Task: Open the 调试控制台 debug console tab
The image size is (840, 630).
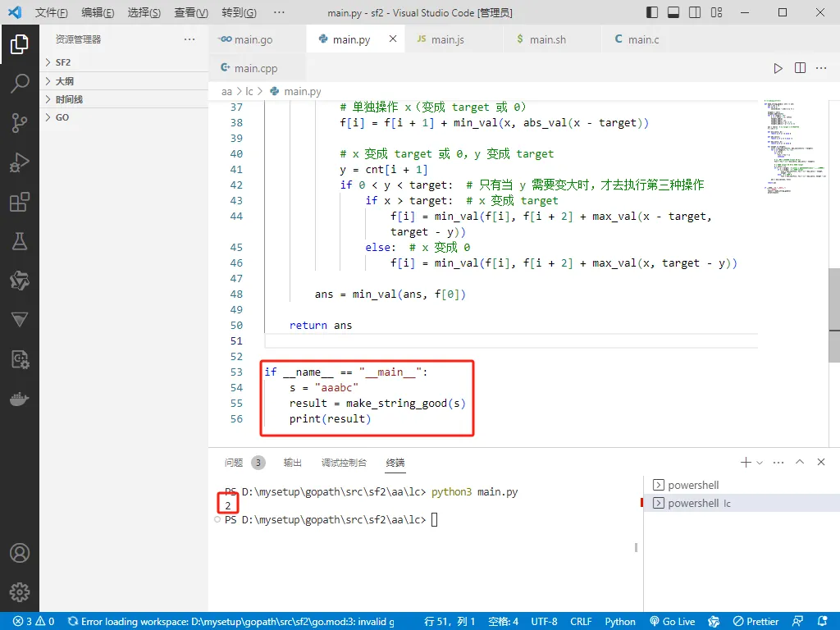Action: (x=344, y=463)
